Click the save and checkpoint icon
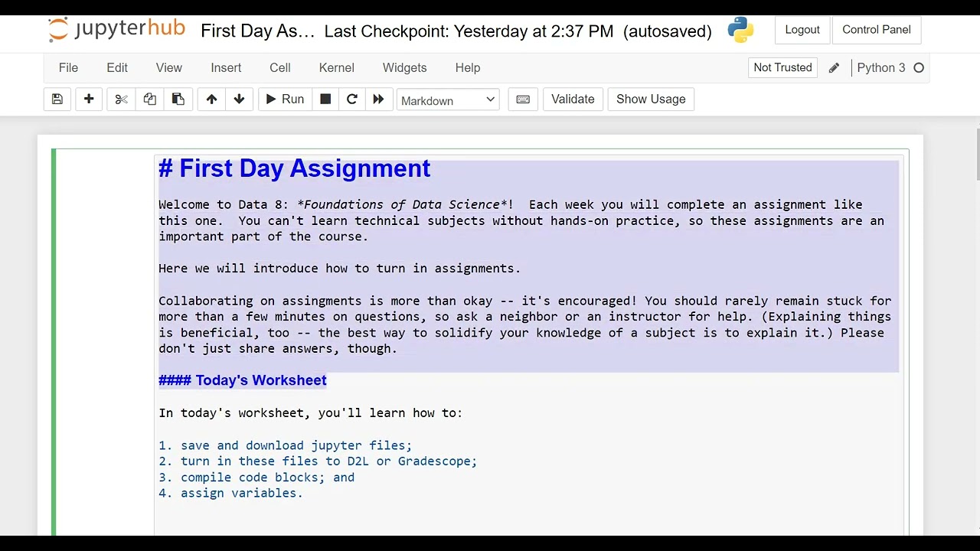Screen dimensions: 980x551 click(x=57, y=99)
